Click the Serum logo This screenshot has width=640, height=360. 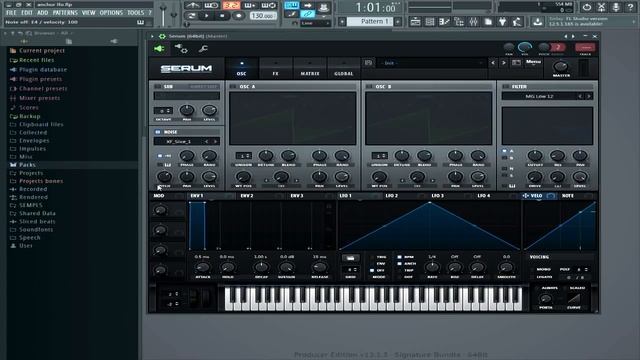click(x=186, y=69)
